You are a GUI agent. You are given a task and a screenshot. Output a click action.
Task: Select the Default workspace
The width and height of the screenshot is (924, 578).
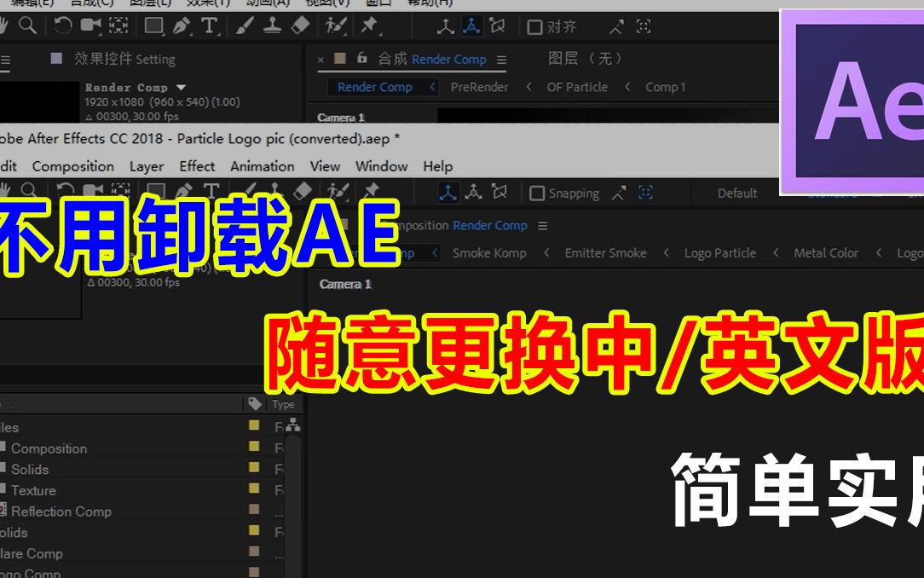pos(736,194)
